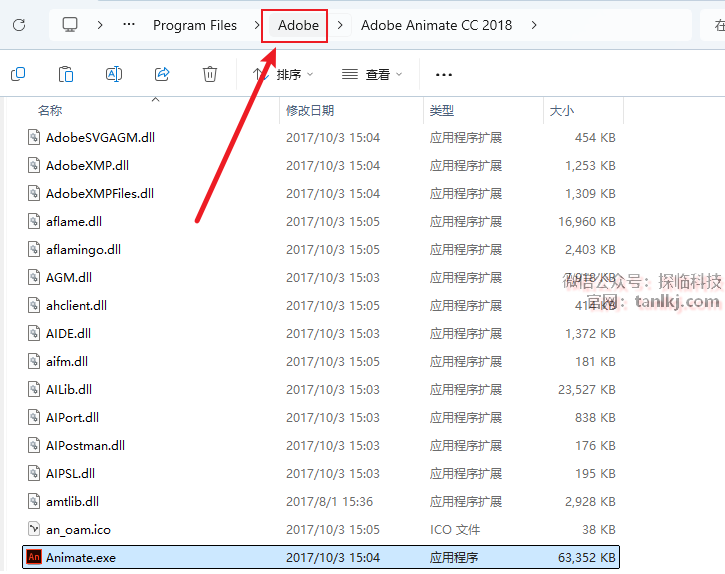Click the an_oam.ico file icon
This screenshot has height=574, width=725.
[34, 529]
